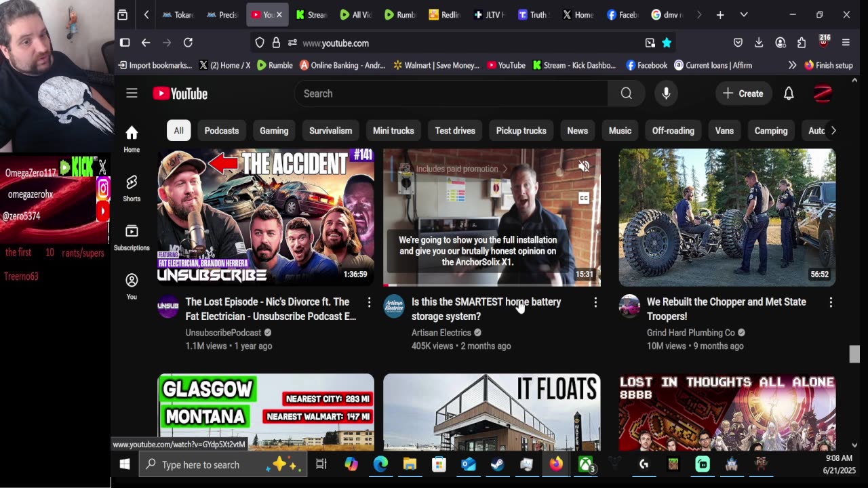Click the blue bookmark star in address bar

pos(667,43)
